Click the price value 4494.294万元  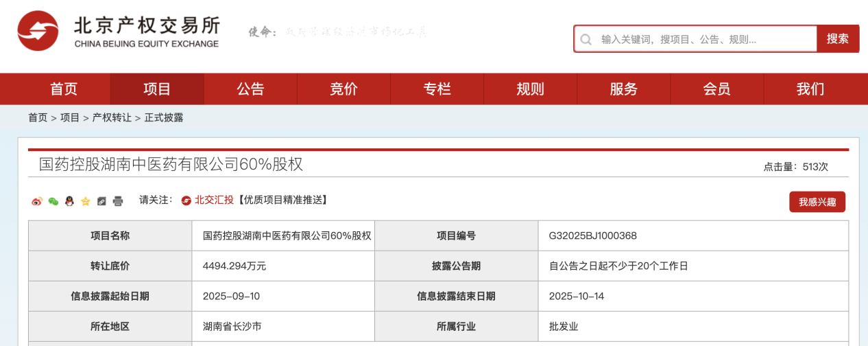click(x=234, y=266)
